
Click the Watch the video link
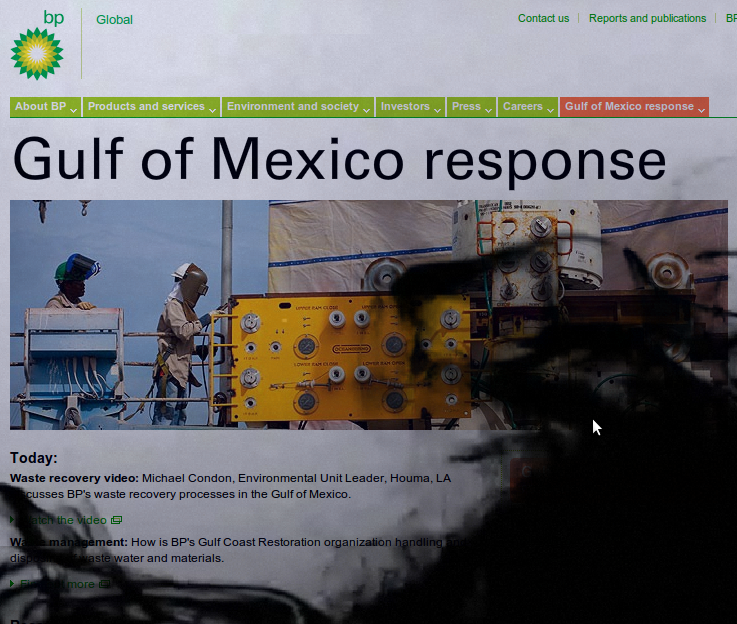(x=63, y=520)
